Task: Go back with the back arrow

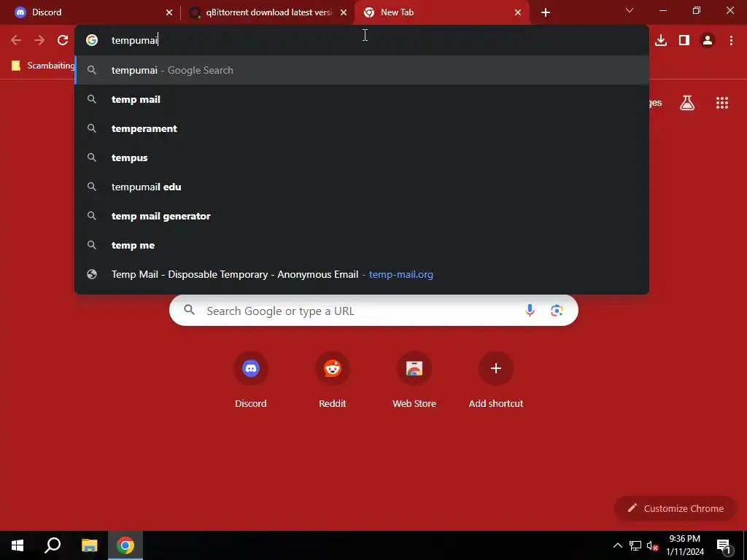Action: [16, 41]
